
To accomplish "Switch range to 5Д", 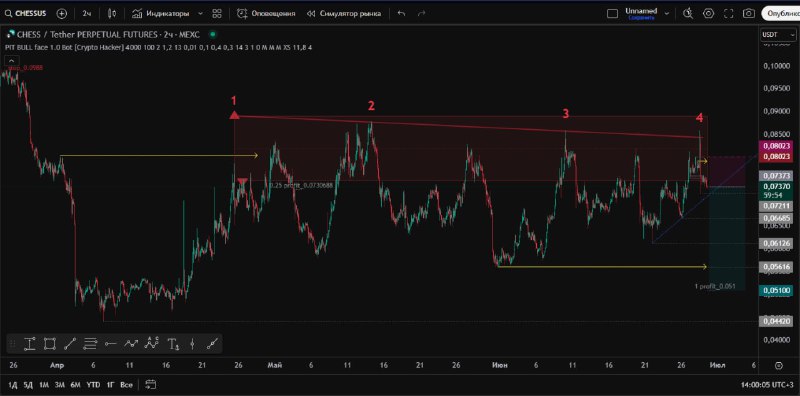I will point(28,384).
